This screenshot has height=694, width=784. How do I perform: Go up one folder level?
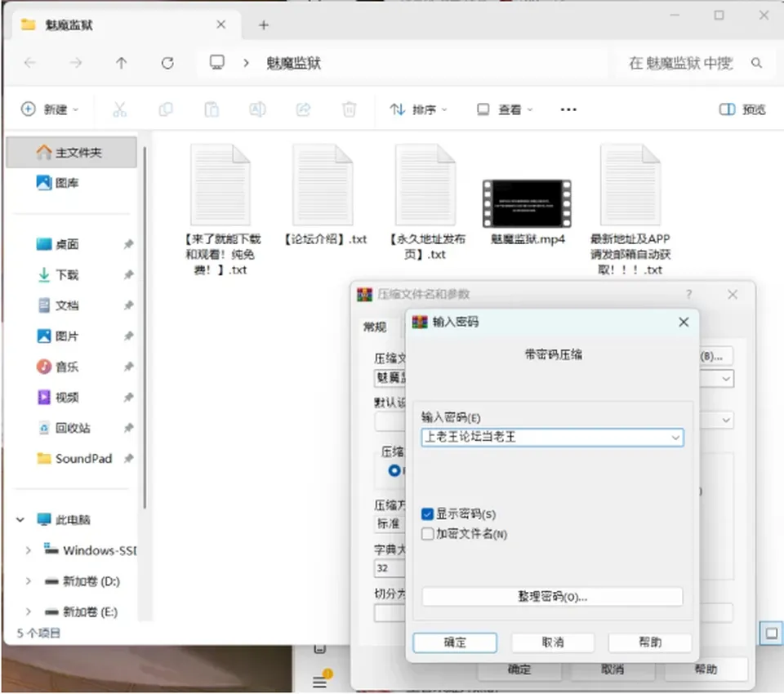pos(122,63)
